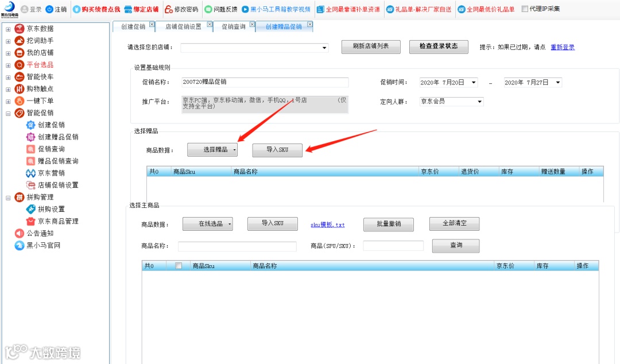Expand the 平台选品 tree node
Screen dimensions: 620x364
click(x=8, y=65)
